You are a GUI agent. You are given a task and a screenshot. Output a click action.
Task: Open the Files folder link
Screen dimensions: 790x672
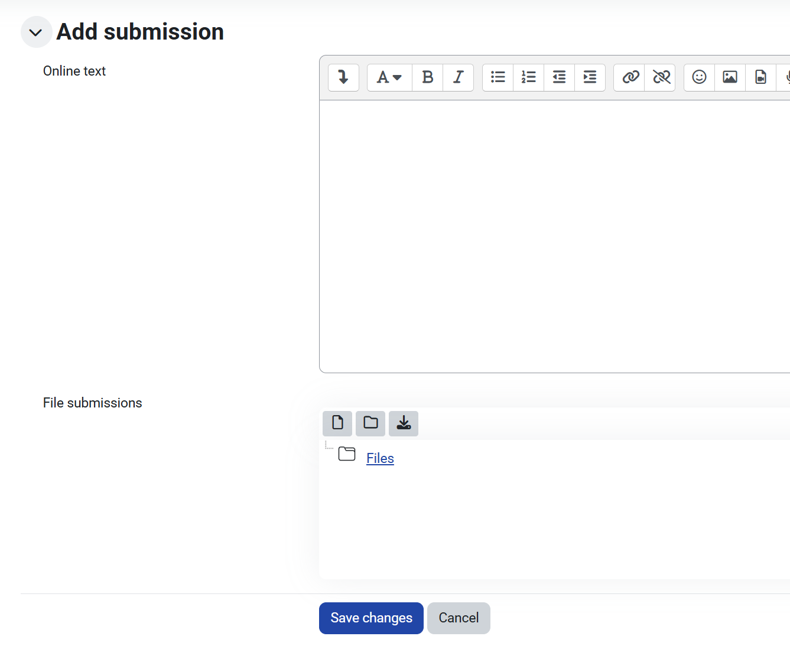380,458
